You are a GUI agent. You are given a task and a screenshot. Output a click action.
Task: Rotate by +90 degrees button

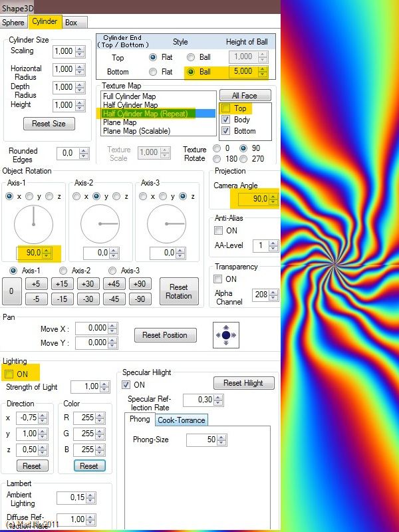coord(140,284)
